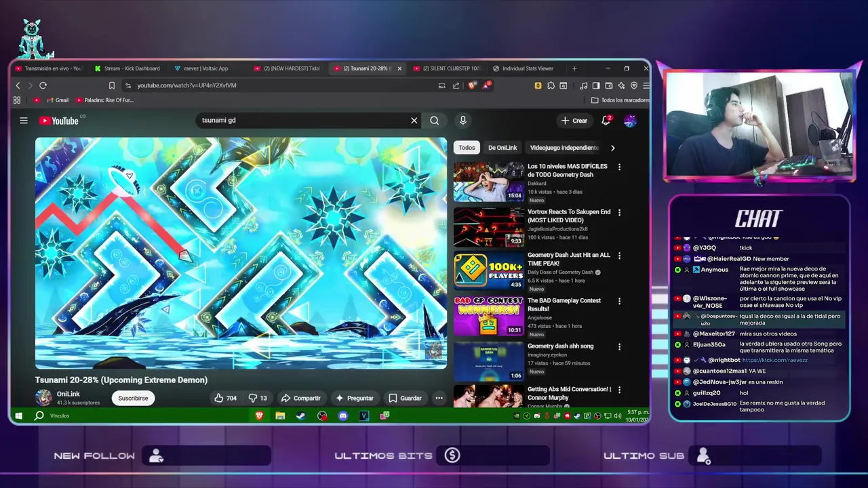Dislike the video with thumbs-down 13
The height and width of the screenshot is (488, 868).
point(258,398)
